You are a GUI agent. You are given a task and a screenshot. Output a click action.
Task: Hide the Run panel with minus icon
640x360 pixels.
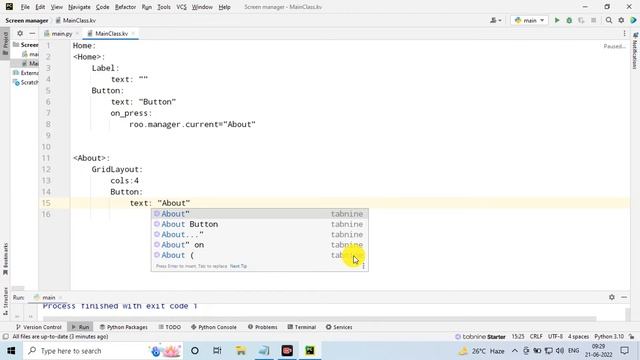tap(624, 297)
